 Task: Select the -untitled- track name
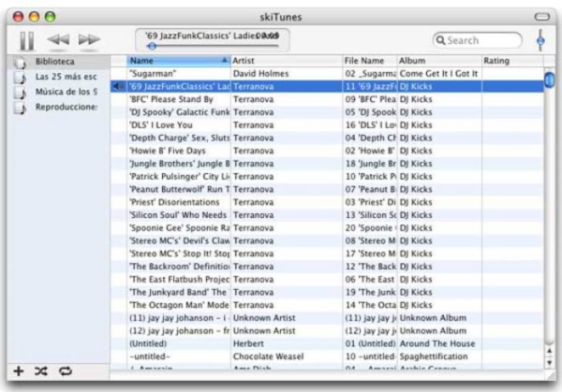point(150,356)
